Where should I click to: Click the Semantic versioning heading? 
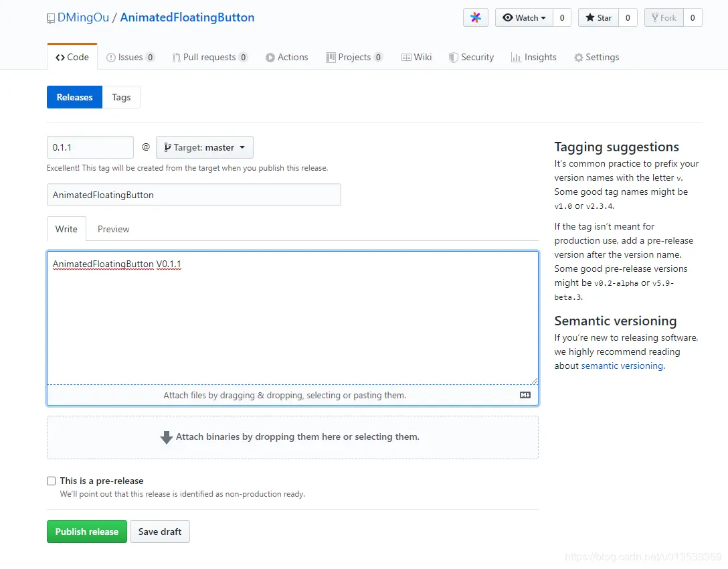[615, 321]
